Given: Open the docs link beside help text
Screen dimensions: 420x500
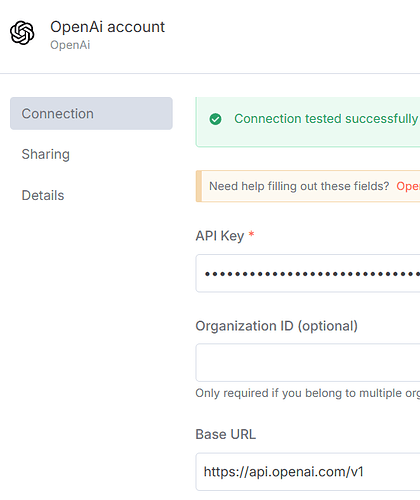Looking at the screenshot, I should pyautogui.click(x=408, y=186).
